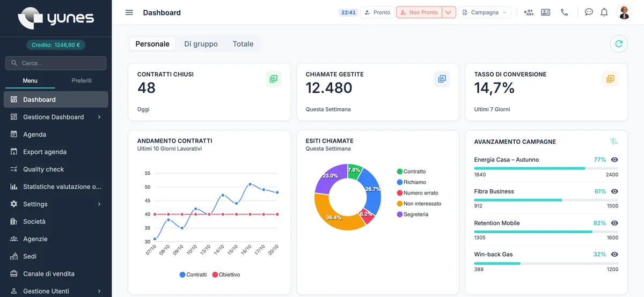Open the notifications bell
The height and width of the screenshot is (297, 644).
coord(604,12)
